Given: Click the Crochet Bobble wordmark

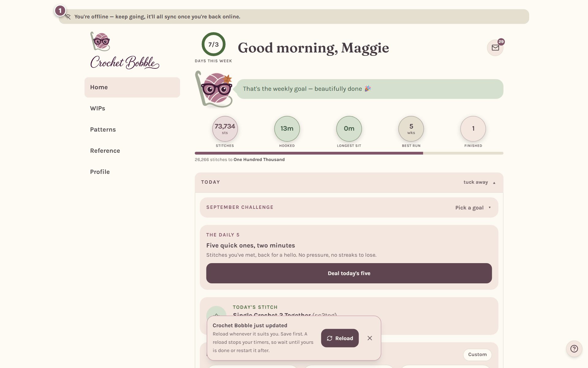Looking at the screenshot, I should (125, 62).
